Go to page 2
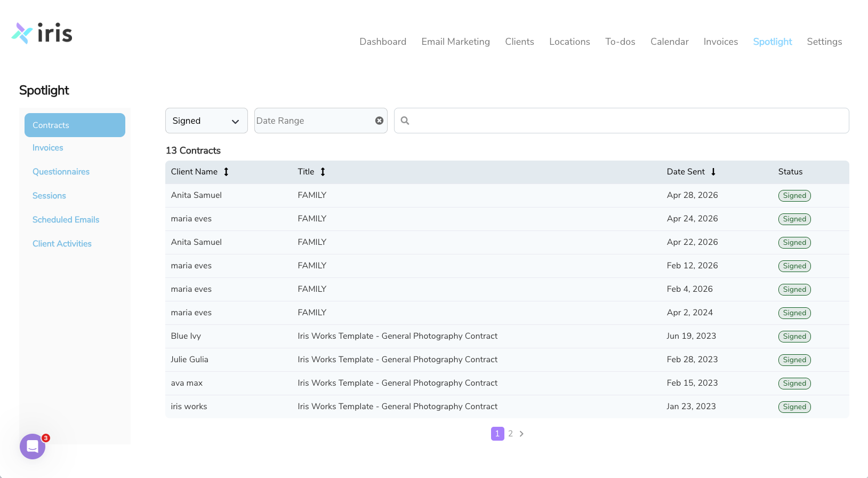The width and height of the screenshot is (868, 478). (x=510, y=434)
